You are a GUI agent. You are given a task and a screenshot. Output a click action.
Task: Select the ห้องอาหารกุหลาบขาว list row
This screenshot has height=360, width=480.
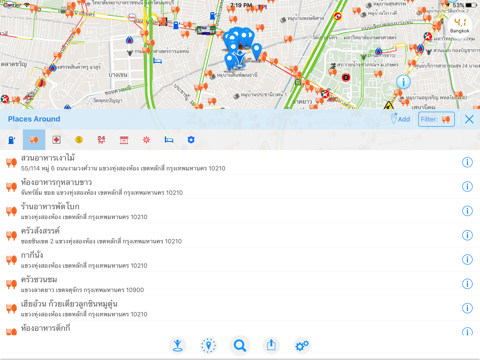coord(240,187)
